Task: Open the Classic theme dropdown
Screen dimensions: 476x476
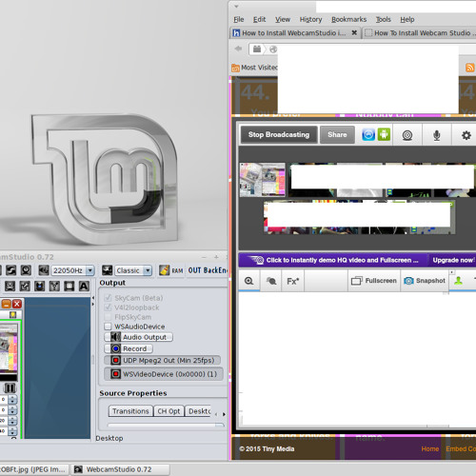Action: coord(148,270)
